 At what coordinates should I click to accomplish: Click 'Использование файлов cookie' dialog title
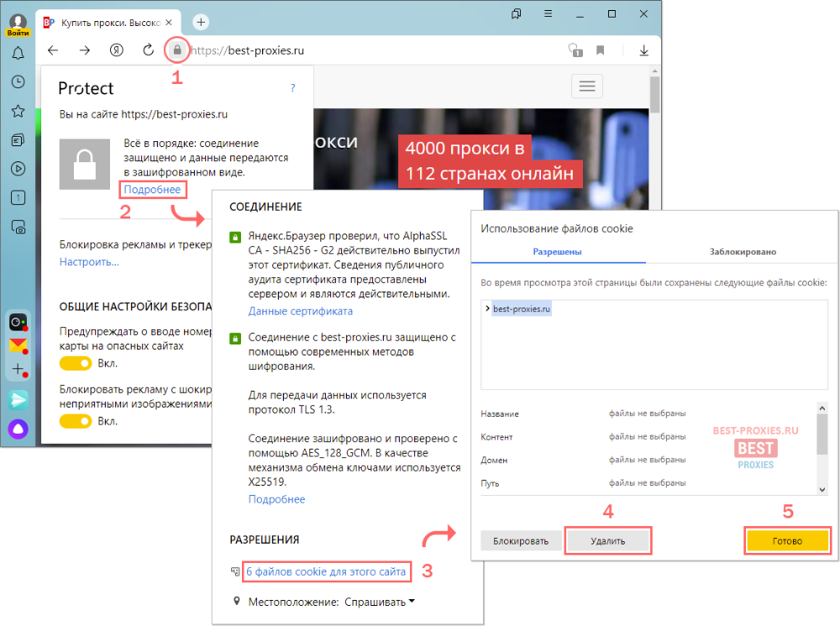[x=557, y=229]
